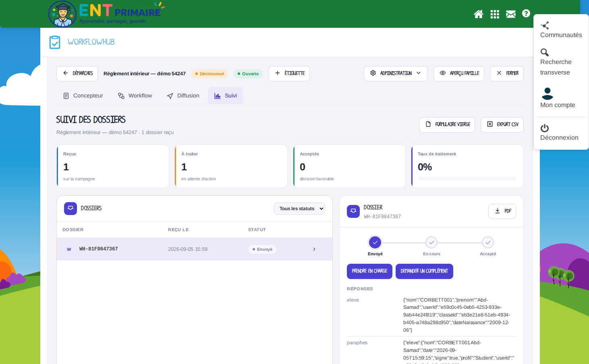Download the Formulaire vierge
The width and height of the screenshot is (589, 364).
[447, 124]
